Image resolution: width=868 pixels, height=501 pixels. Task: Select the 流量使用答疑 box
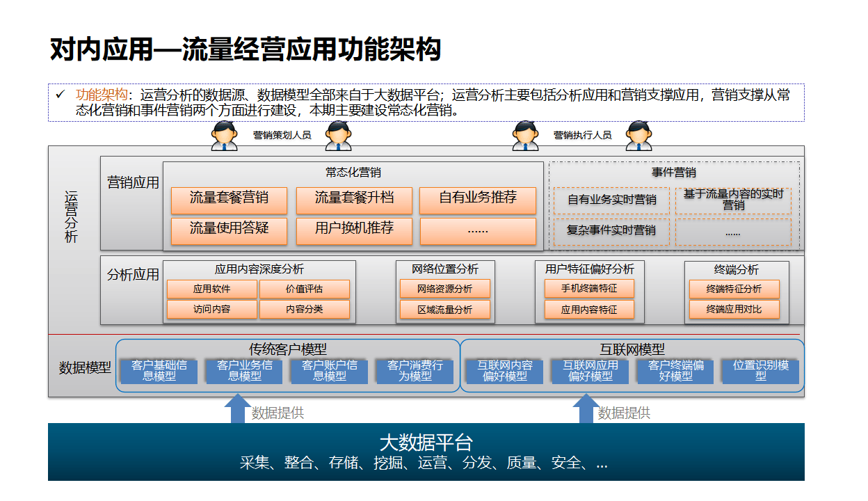[229, 230]
